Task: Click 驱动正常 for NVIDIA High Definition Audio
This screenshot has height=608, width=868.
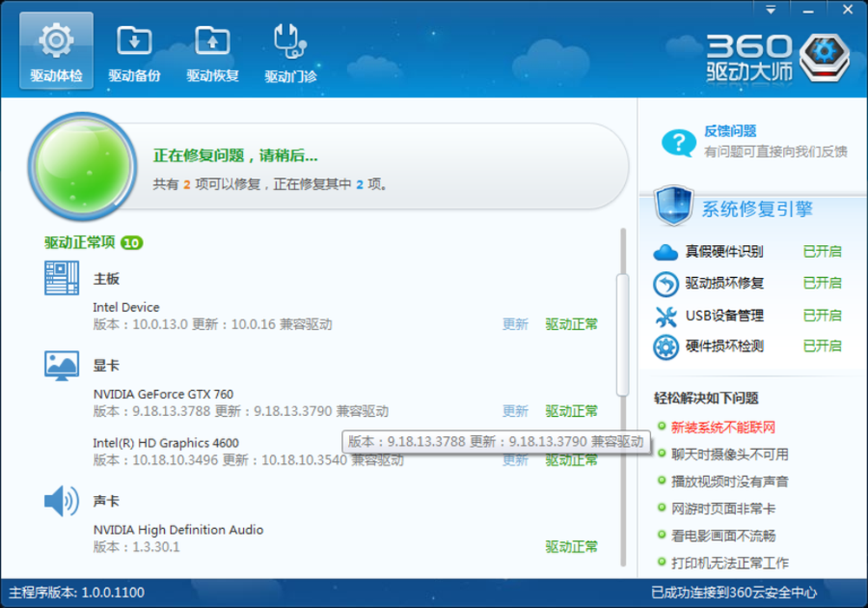Action: 571,546
